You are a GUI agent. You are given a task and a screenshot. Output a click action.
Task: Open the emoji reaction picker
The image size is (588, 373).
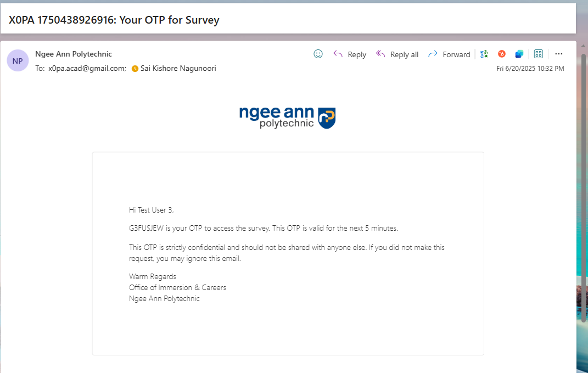[318, 54]
